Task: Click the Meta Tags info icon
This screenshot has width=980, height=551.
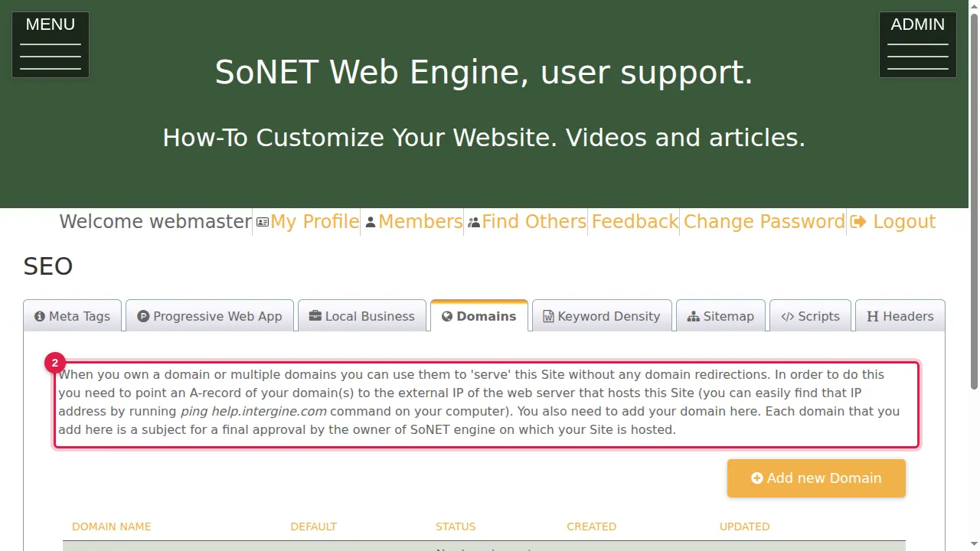Action: [40, 316]
